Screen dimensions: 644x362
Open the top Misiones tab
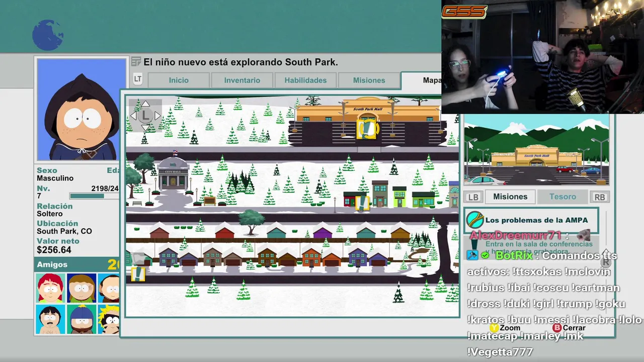[369, 80]
